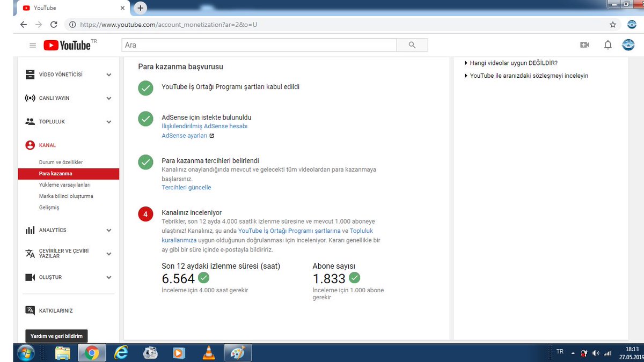Open the upload video camera icon

point(584,45)
